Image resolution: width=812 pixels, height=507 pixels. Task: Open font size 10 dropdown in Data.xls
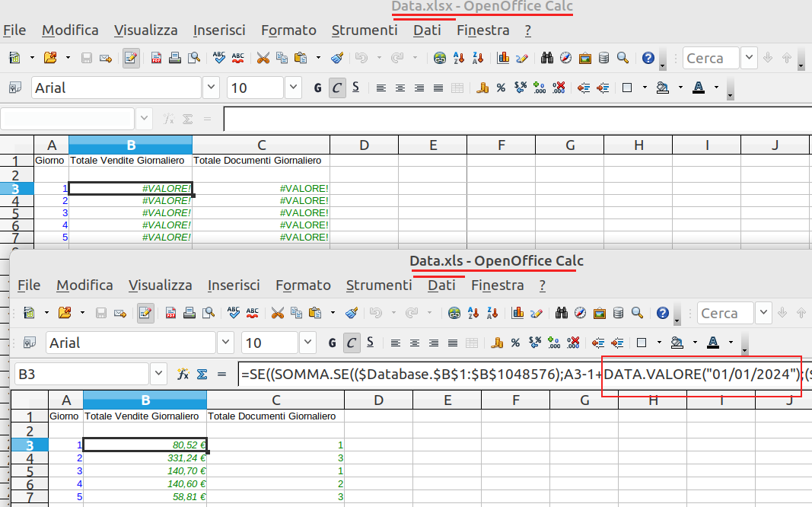[307, 343]
